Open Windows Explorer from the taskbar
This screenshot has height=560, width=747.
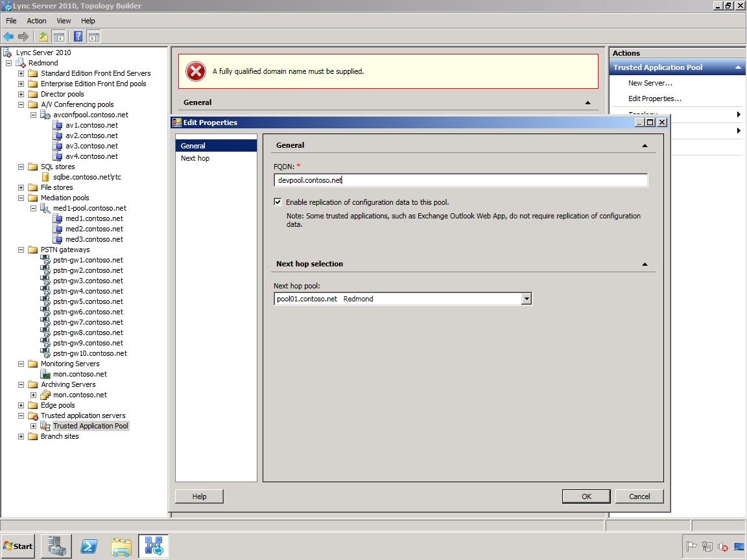point(121,546)
